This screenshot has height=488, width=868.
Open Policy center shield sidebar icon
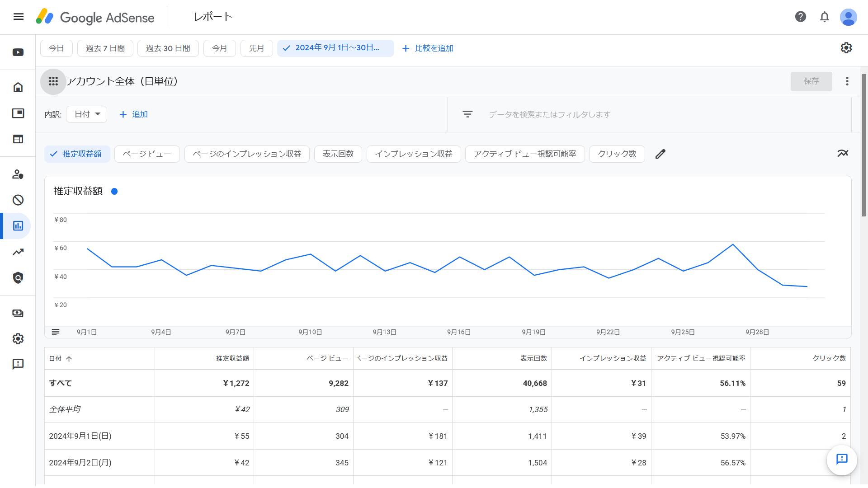(x=18, y=278)
